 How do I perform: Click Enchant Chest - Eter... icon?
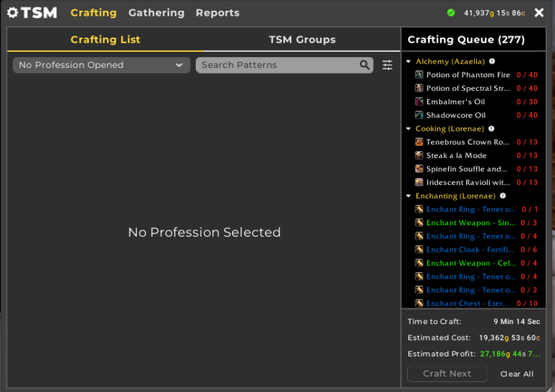pyautogui.click(x=418, y=303)
